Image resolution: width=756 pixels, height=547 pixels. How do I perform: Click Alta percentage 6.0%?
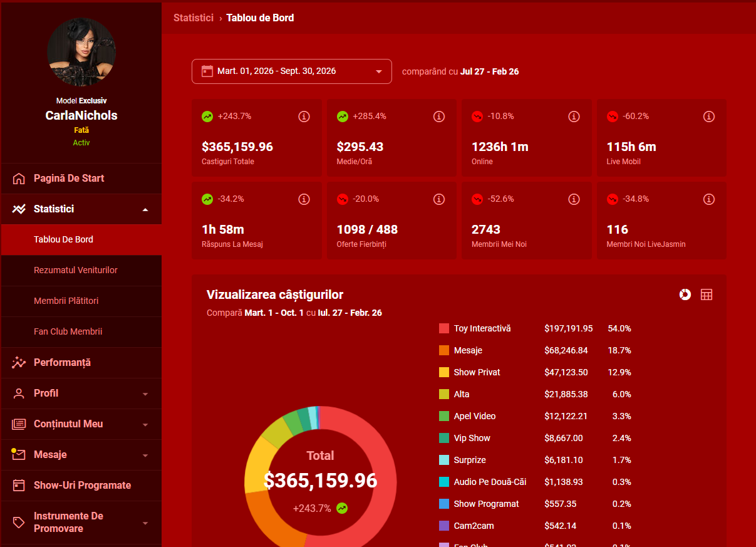(x=621, y=394)
